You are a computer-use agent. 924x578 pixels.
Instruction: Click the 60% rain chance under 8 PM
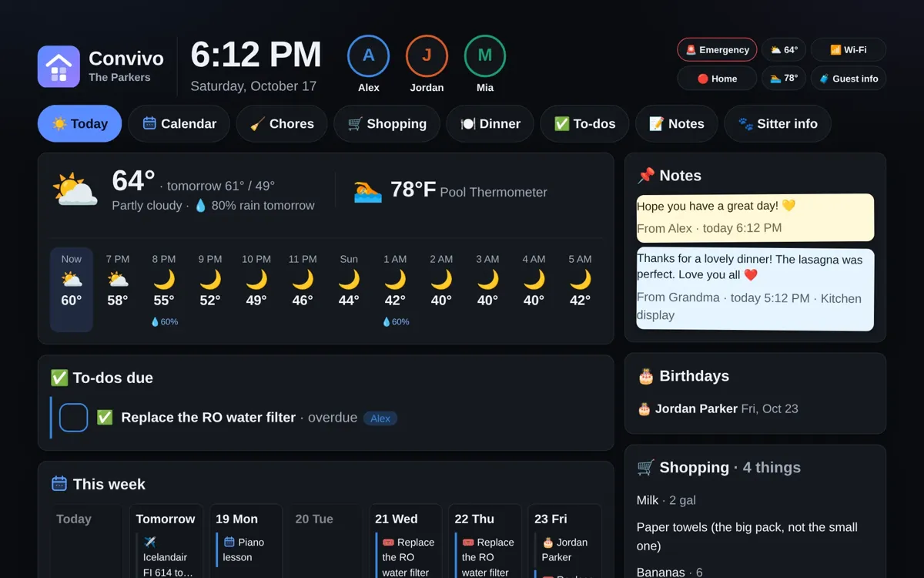pyautogui.click(x=164, y=322)
